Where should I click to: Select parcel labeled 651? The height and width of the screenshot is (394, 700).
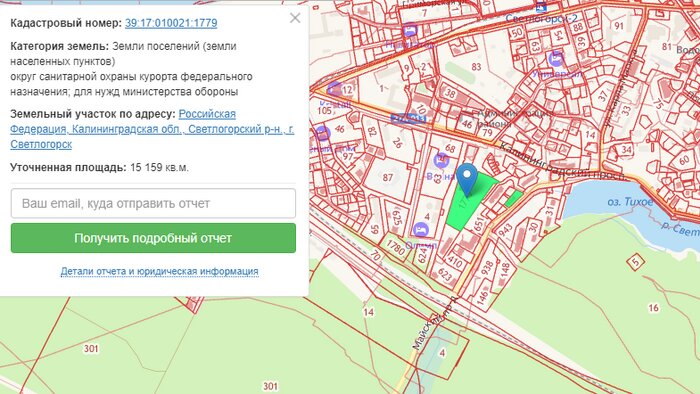[480, 224]
